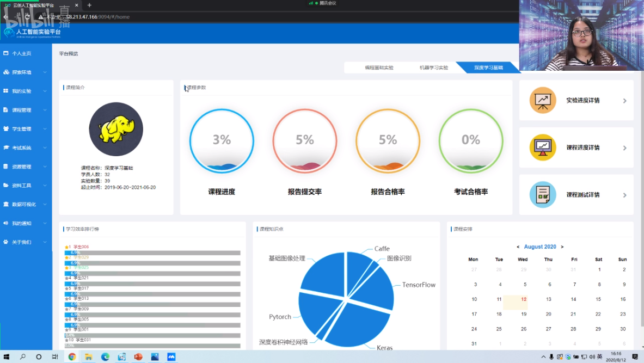The image size is (644, 363).
Task: Select August 12 in the calendar
Action: pyautogui.click(x=523, y=299)
